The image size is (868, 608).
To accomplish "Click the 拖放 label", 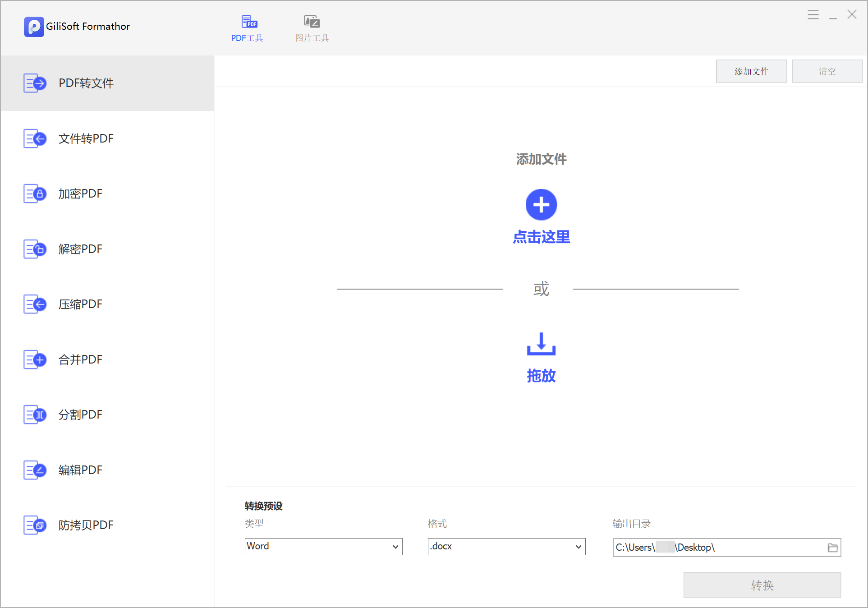I will pyautogui.click(x=541, y=376).
